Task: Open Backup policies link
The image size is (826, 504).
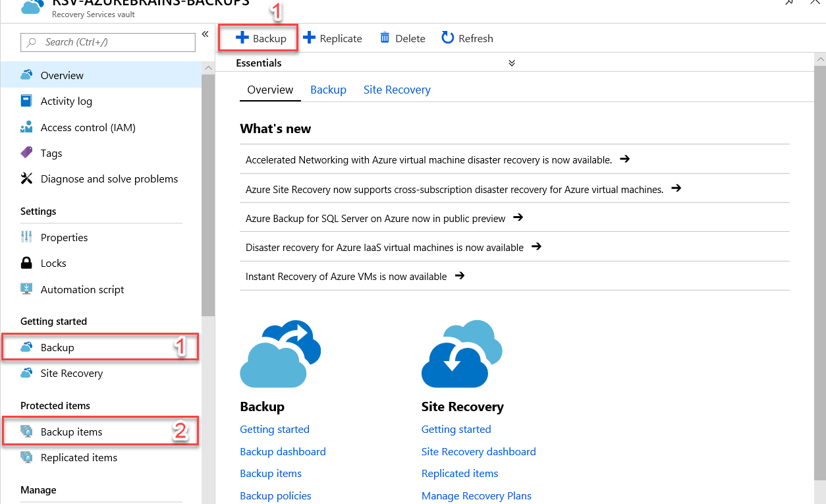Action: point(275,495)
